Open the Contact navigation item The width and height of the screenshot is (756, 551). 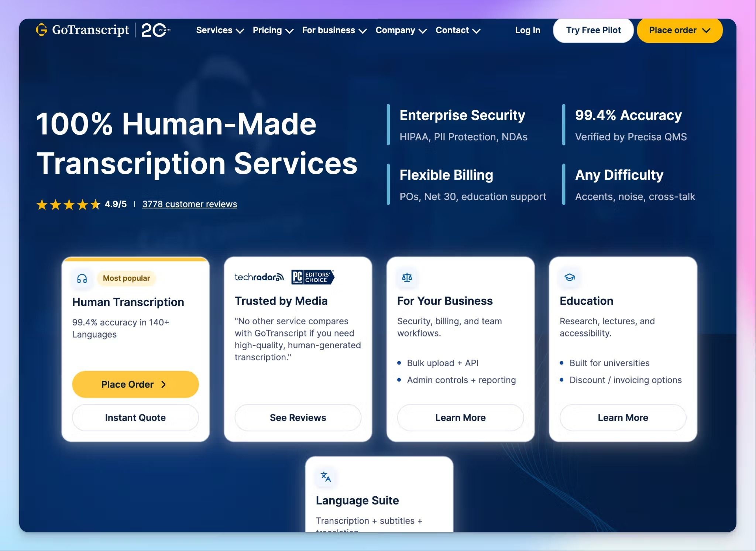tap(458, 30)
